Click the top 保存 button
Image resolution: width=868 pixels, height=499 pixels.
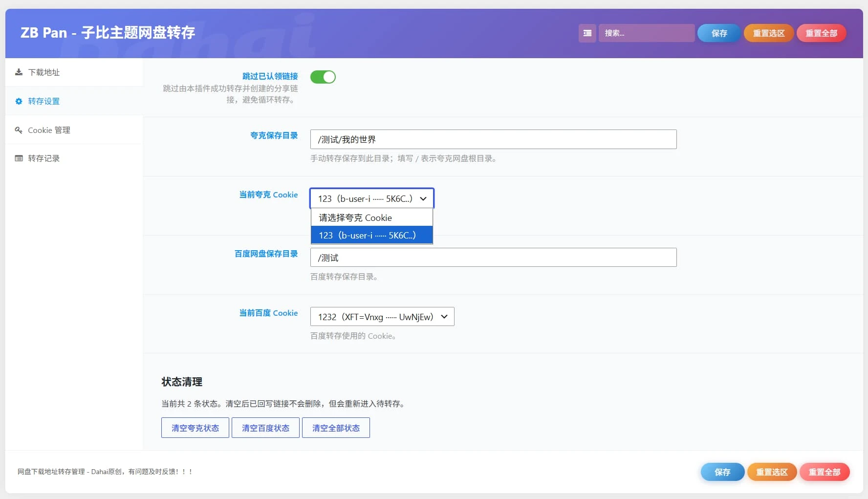coord(719,33)
